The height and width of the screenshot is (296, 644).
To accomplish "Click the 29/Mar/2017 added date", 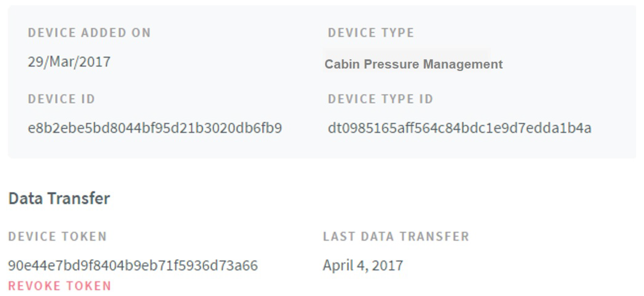I will click(69, 62).
